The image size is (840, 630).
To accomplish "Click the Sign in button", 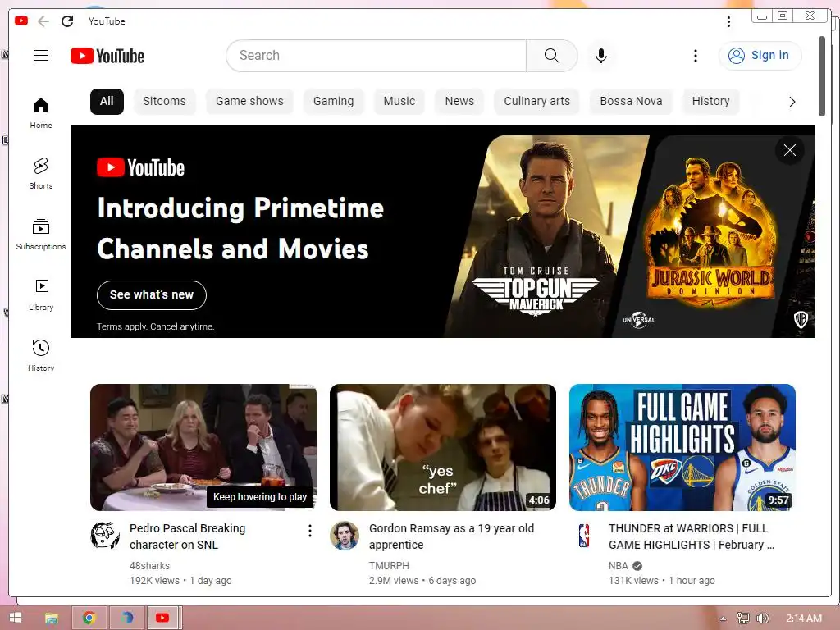I will pos(760,56).
